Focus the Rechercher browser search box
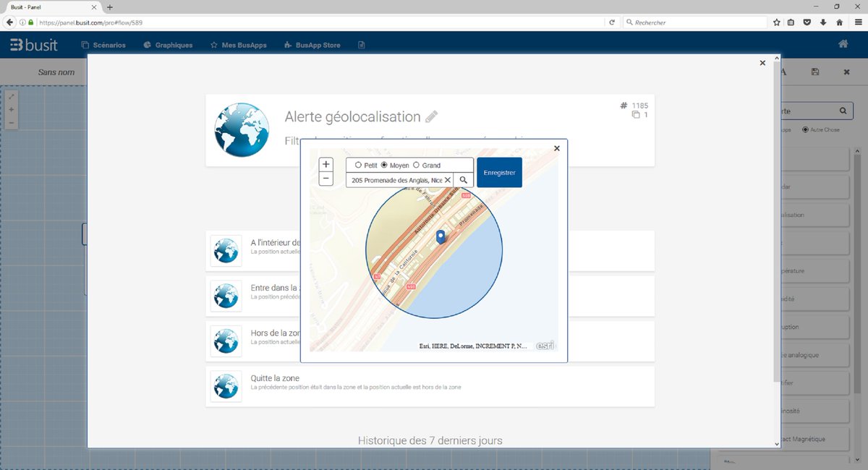 694,22
